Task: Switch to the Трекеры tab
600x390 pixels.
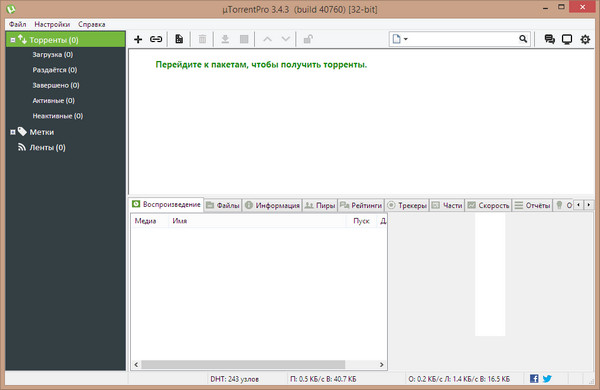Action: point(407,206)
